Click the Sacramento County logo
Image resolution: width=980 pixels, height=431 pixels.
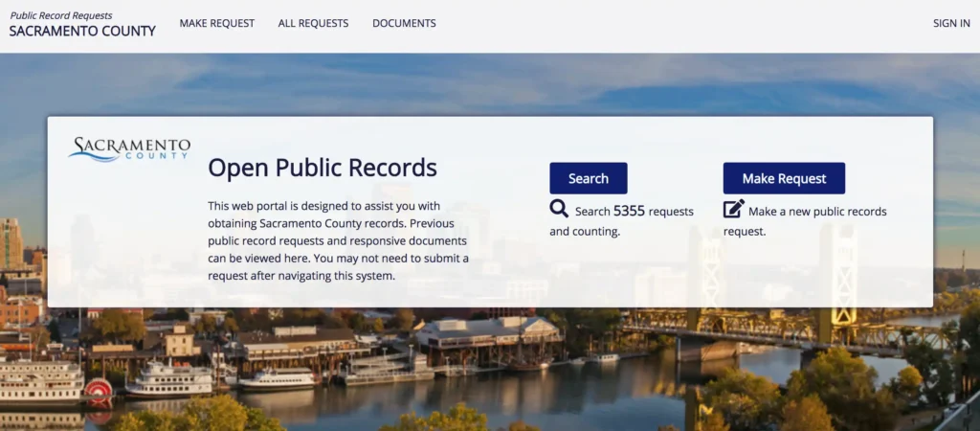(129, 148)
